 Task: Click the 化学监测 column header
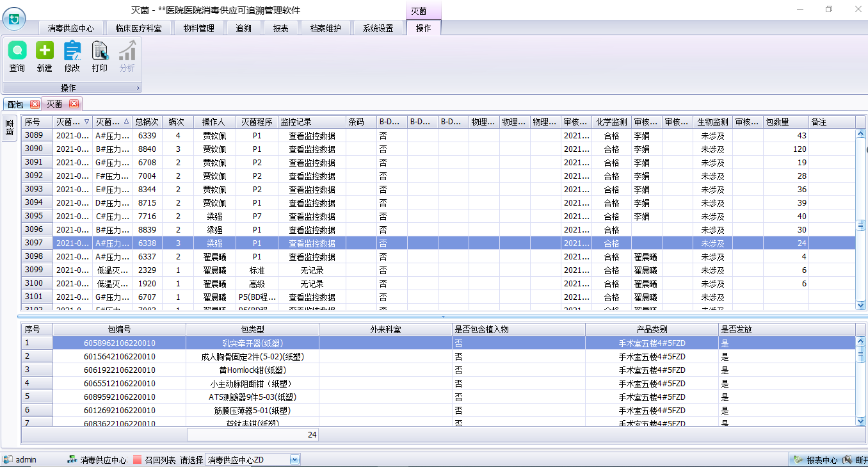(x=611, y=122)
